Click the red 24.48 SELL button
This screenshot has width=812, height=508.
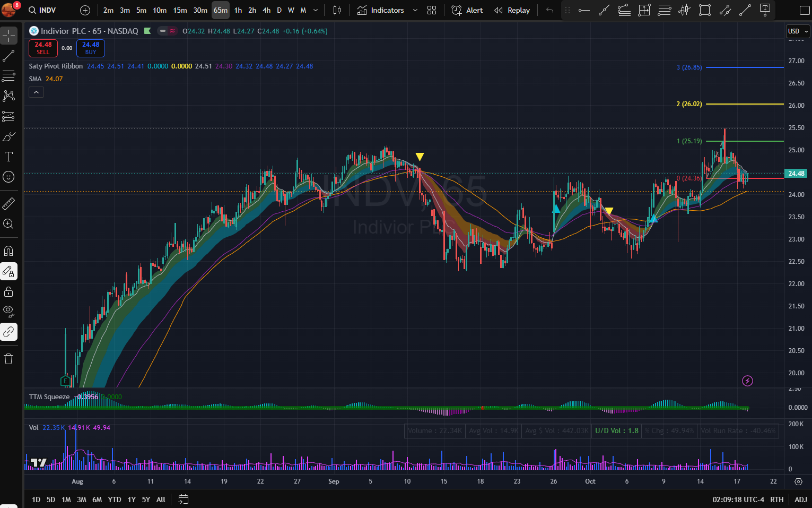point(43,48)
